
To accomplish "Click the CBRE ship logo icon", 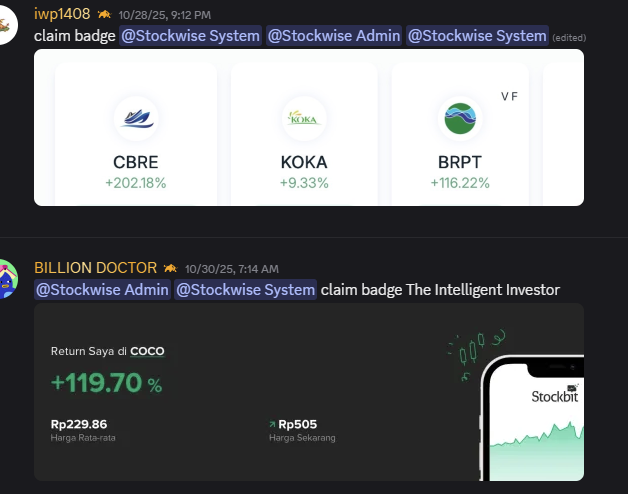I will click(136, 119).
